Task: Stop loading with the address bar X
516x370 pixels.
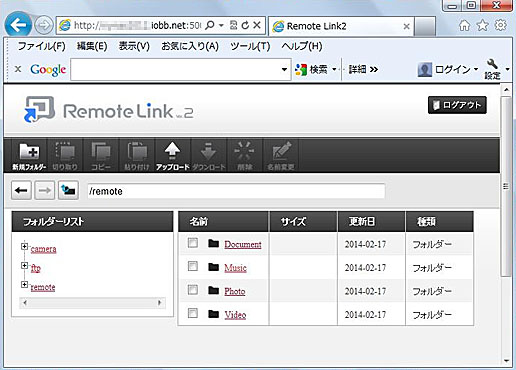Action: pyautogui.click(x=257, y=25)
